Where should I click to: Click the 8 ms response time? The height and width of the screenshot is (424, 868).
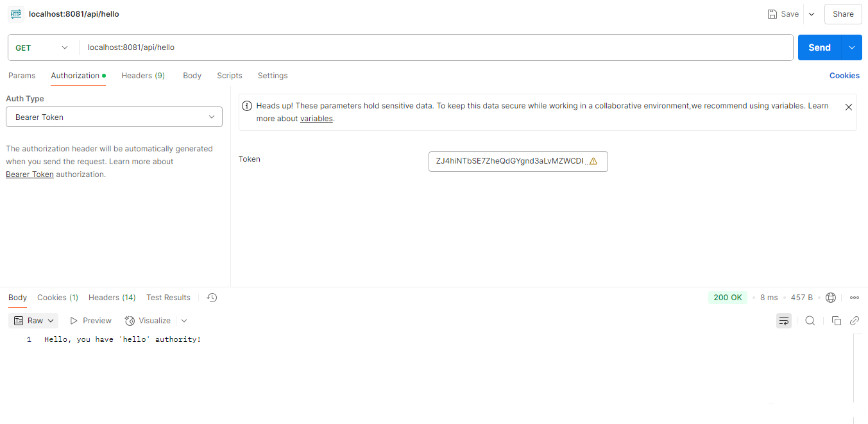point(769,298)
